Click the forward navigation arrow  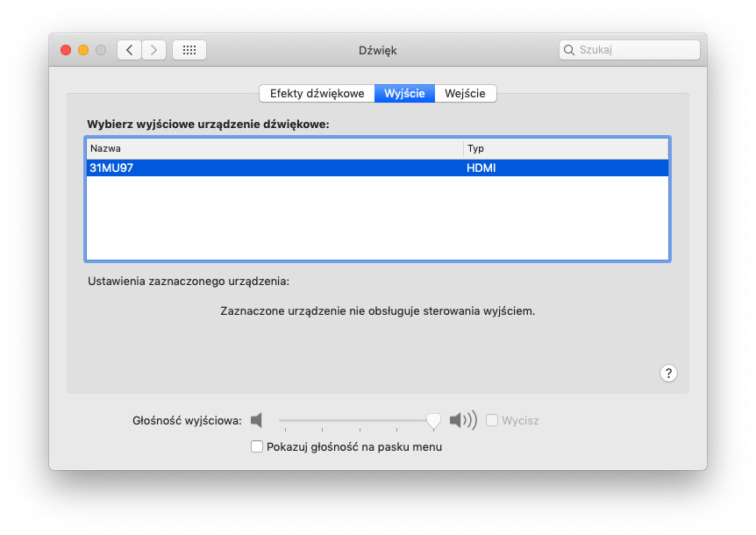[x=154, y=50]
